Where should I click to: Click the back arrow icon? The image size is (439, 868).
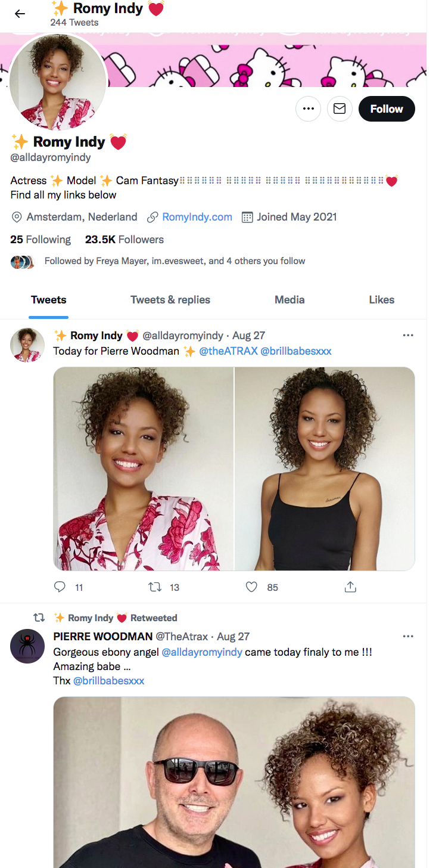point(20,14)
